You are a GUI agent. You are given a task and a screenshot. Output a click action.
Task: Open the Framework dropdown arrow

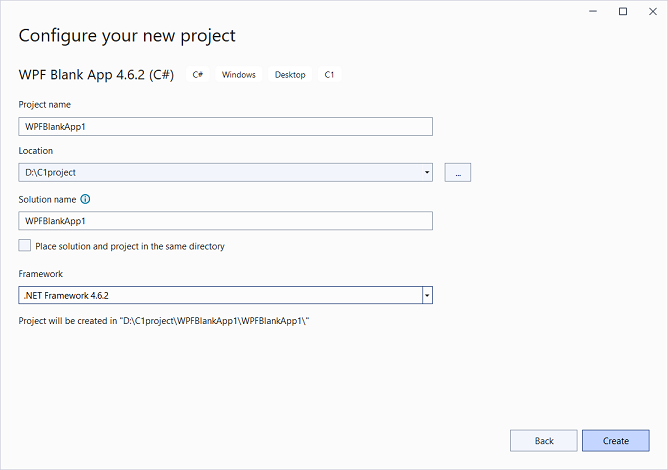427,295
